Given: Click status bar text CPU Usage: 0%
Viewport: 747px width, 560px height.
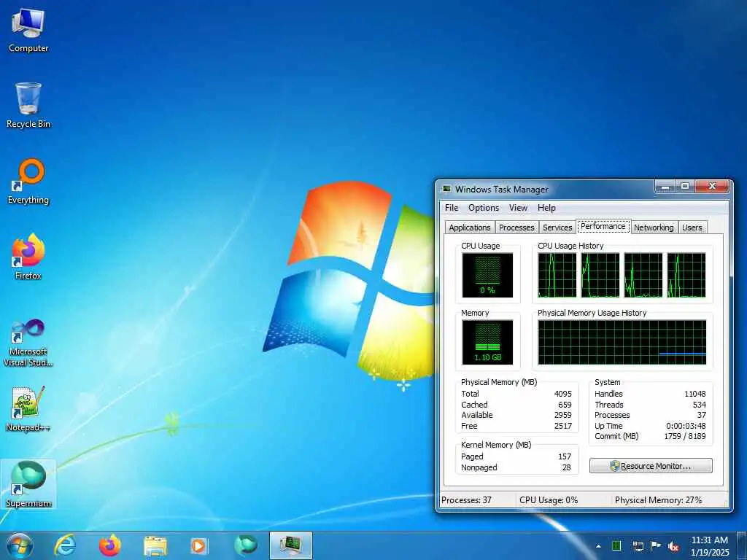Looking at the screenshot, I should point(549,500).
